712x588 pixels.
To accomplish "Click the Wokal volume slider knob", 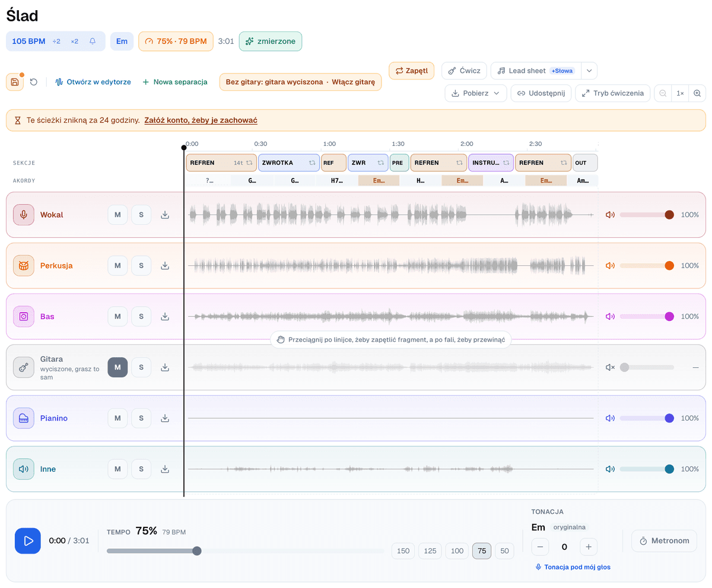I will click(669, 215).
